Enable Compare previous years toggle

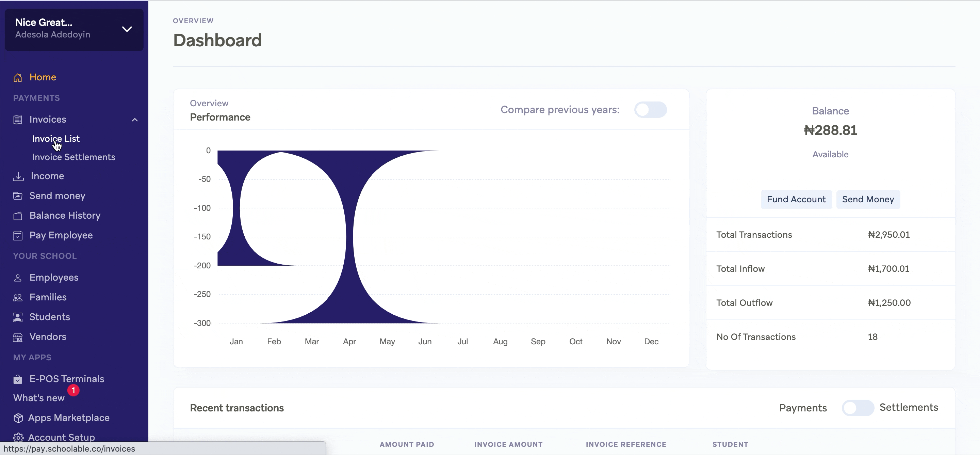[650, 110]
